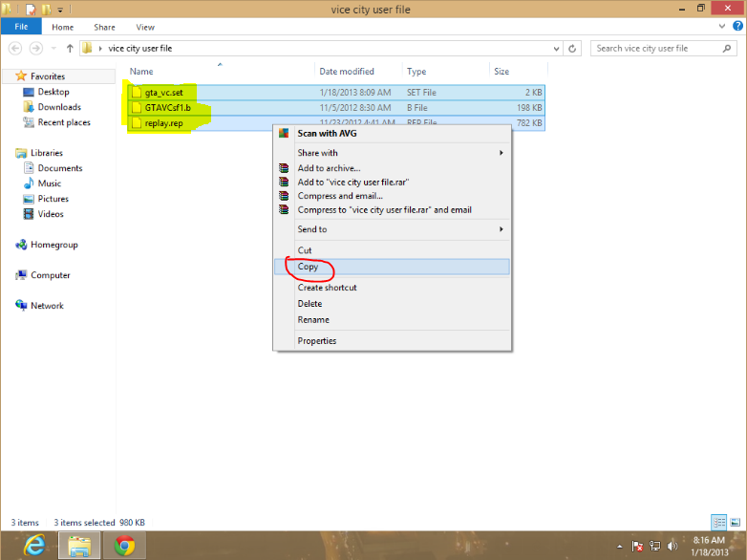747x560 pixels.
Task: Click the WinRAR icon beside Add to archive
Action: pos(284,168)
